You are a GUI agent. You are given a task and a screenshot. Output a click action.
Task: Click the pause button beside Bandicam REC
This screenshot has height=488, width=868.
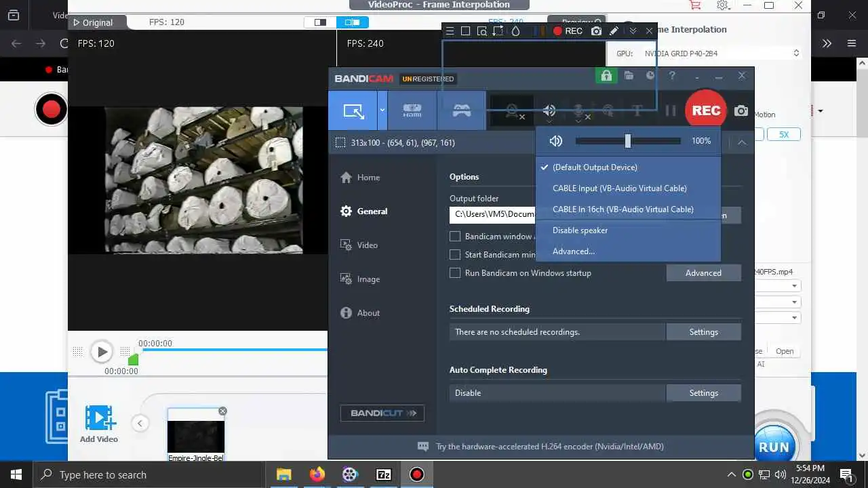(671, 110)
